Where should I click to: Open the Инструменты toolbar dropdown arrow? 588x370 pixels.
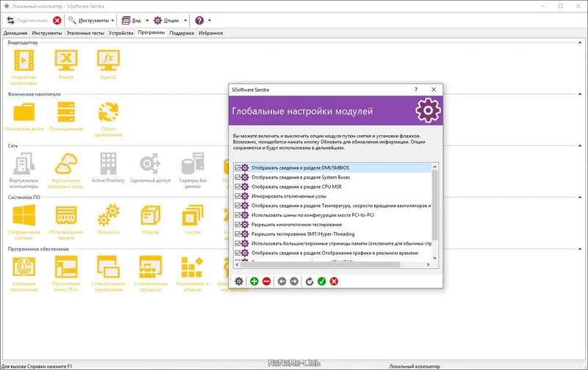click(x=112, y=21)
